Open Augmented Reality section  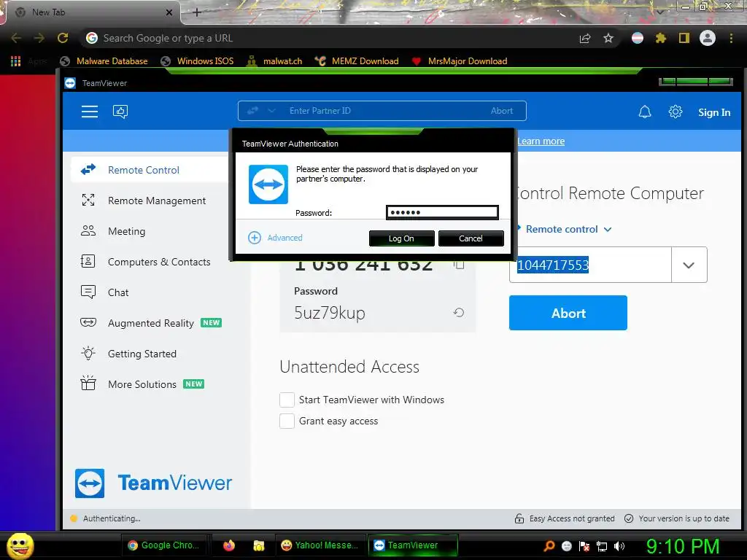tap(150, 323)
